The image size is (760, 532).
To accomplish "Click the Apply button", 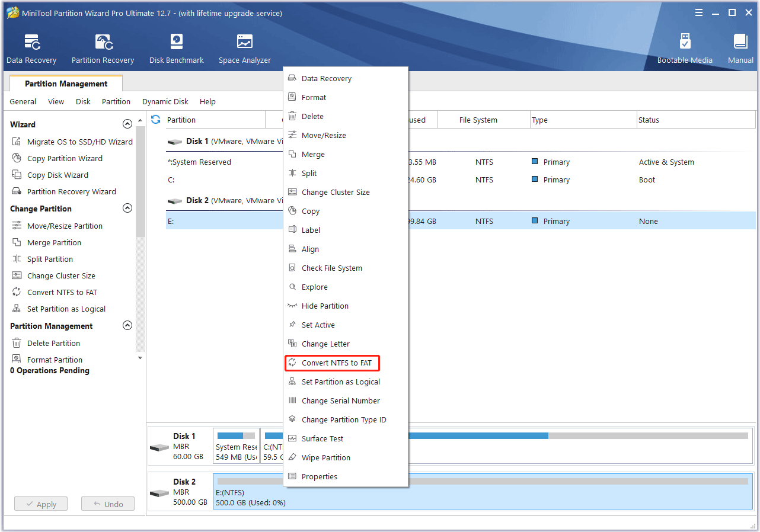I will pos(41,504).
